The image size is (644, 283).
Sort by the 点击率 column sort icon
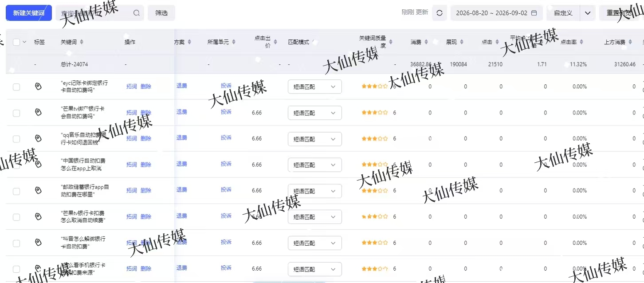[x=581, y=42]
